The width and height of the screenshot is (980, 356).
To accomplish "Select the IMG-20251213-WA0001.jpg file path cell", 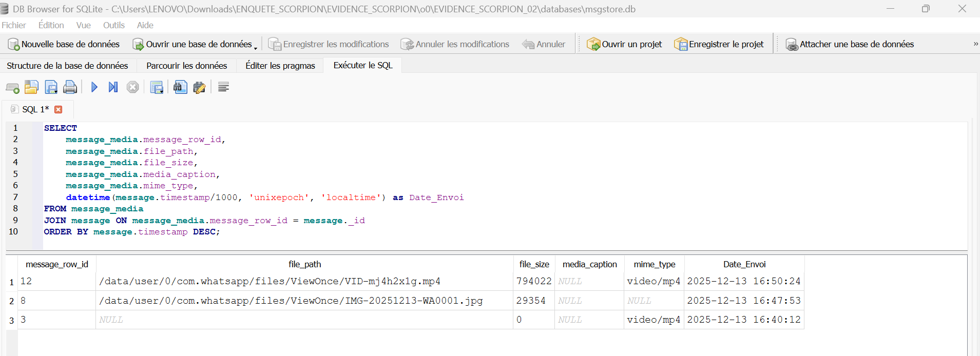I will click(304, 301).
